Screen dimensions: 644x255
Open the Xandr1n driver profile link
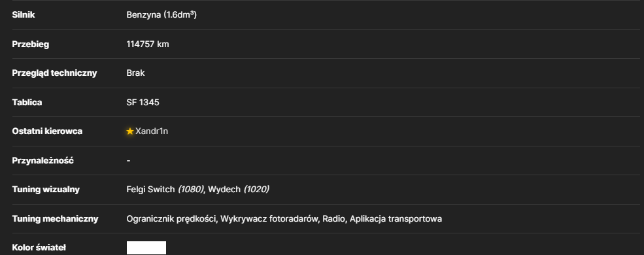click(152, 131)
